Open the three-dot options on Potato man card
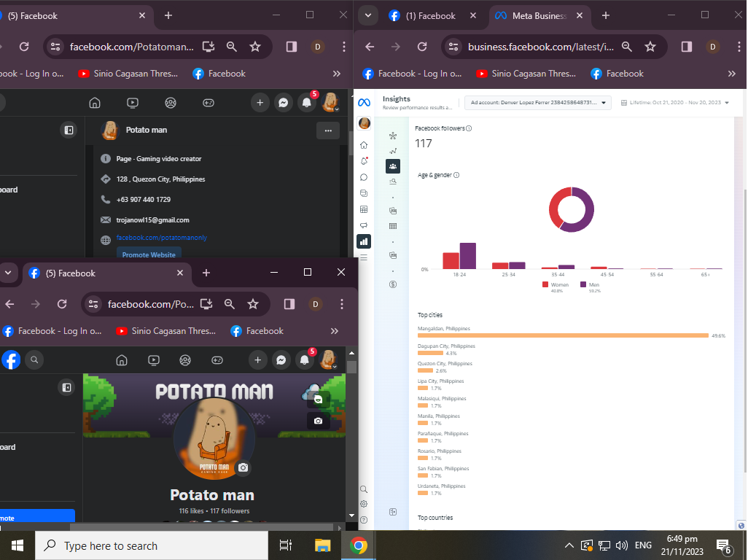 point(328,131)
